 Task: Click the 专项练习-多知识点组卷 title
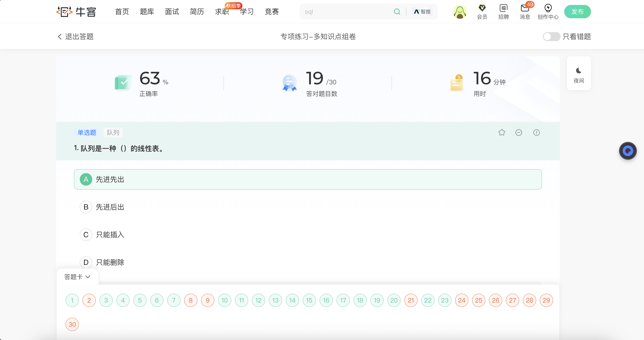(318, 37)
